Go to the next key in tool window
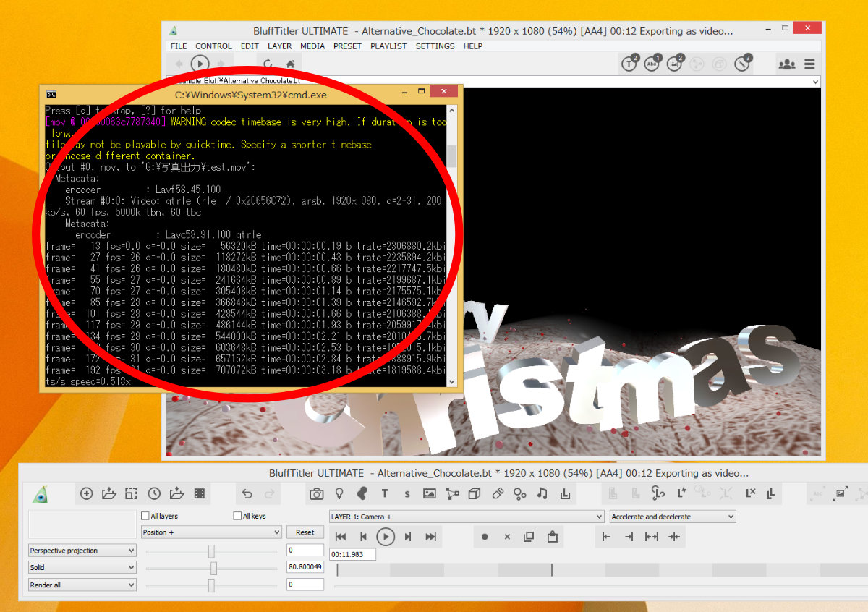 click(408, 537)
